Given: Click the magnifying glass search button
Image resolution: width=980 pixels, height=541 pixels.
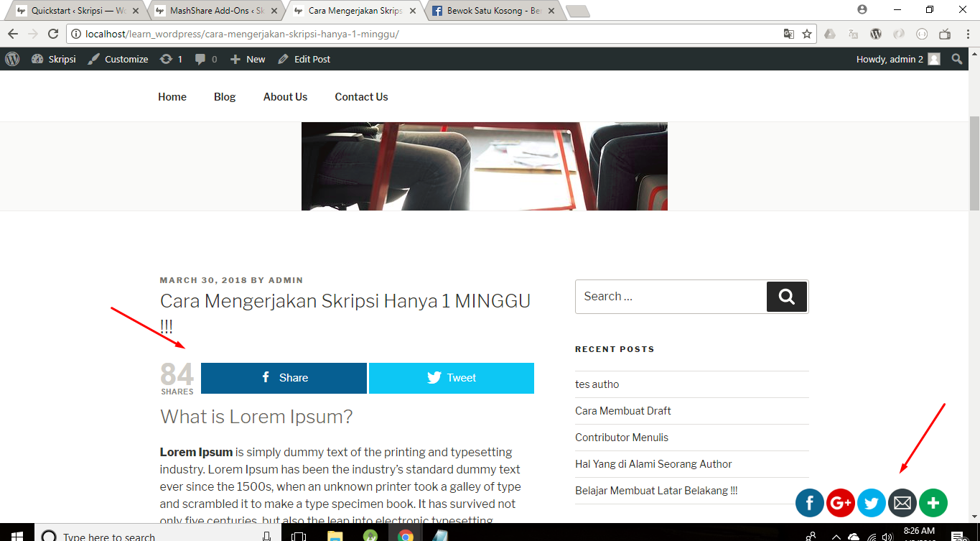Looking at the screenshot, I should pos(786,296).
